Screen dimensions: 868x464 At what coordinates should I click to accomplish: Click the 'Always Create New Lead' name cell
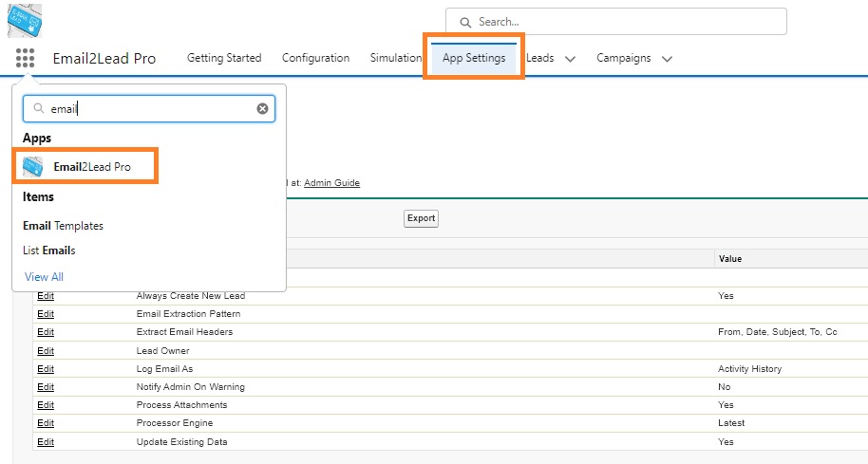[191, 296]
